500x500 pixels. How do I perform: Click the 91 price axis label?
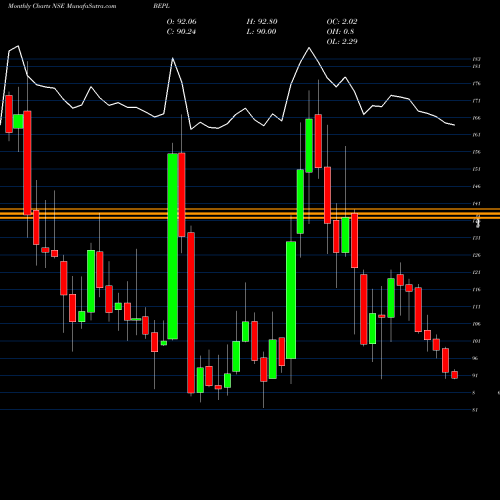pos(476,375)
